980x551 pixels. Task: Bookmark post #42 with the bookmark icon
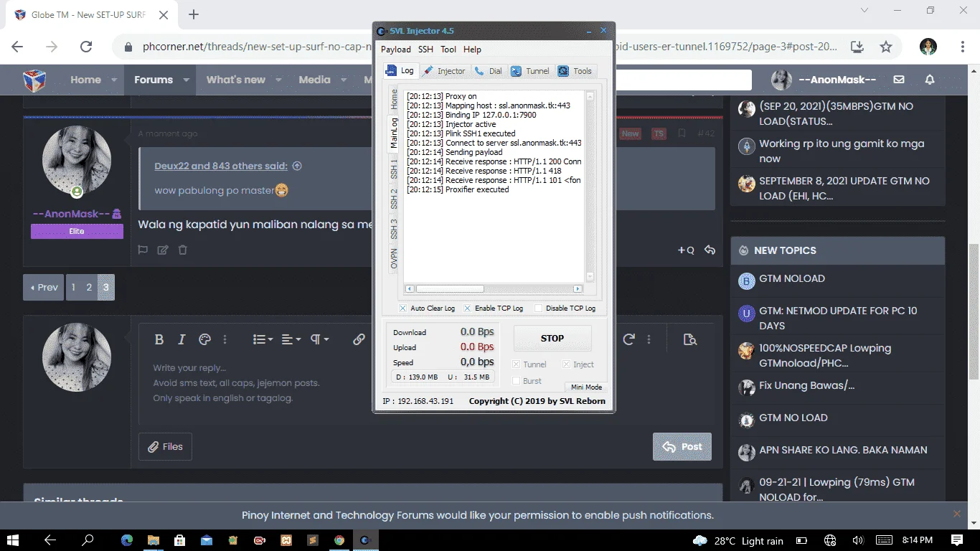(682, 133)
